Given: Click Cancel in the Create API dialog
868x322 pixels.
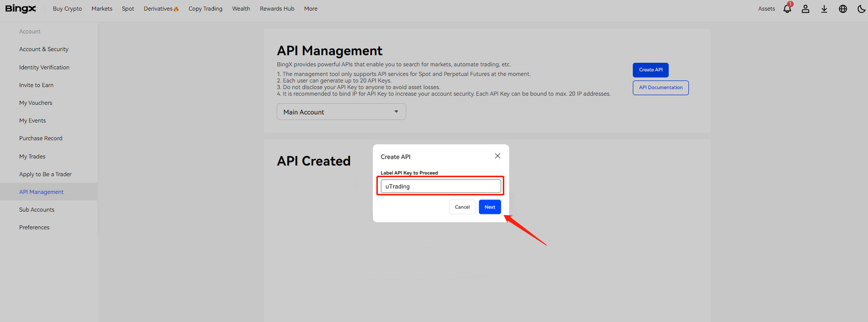Looking at the screenshot, I should pyautogui.click(x=462, y=207).
